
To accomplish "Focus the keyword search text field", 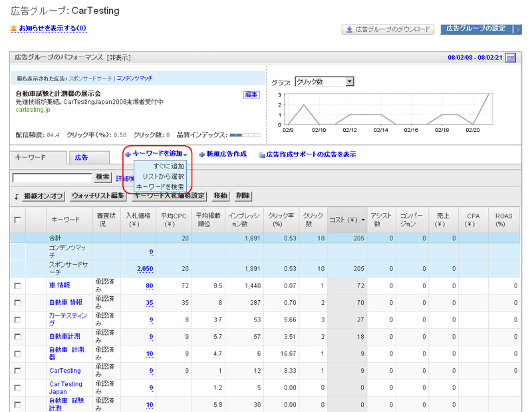I will point(52,178).
